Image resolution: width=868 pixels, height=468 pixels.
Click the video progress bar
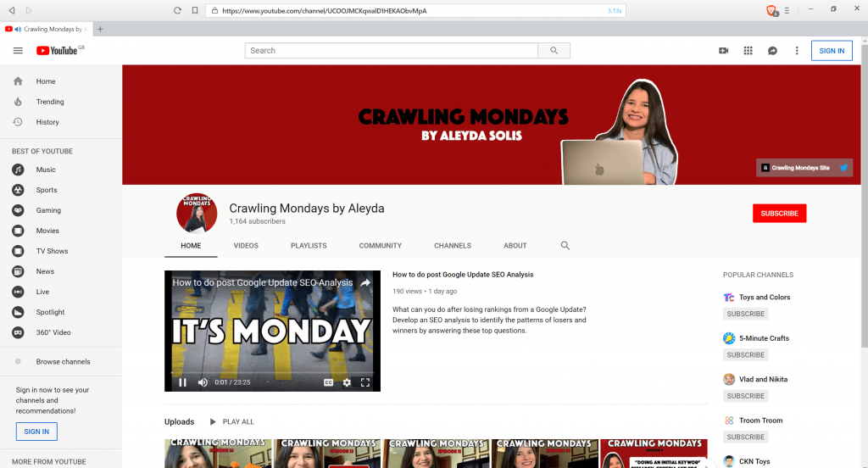272,372
